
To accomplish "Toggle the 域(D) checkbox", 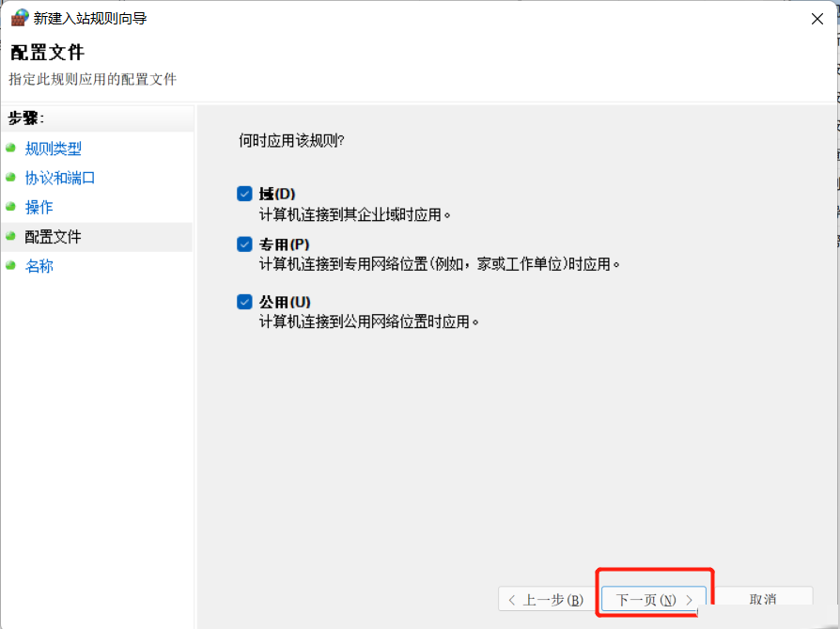I will tap(244, 194).
